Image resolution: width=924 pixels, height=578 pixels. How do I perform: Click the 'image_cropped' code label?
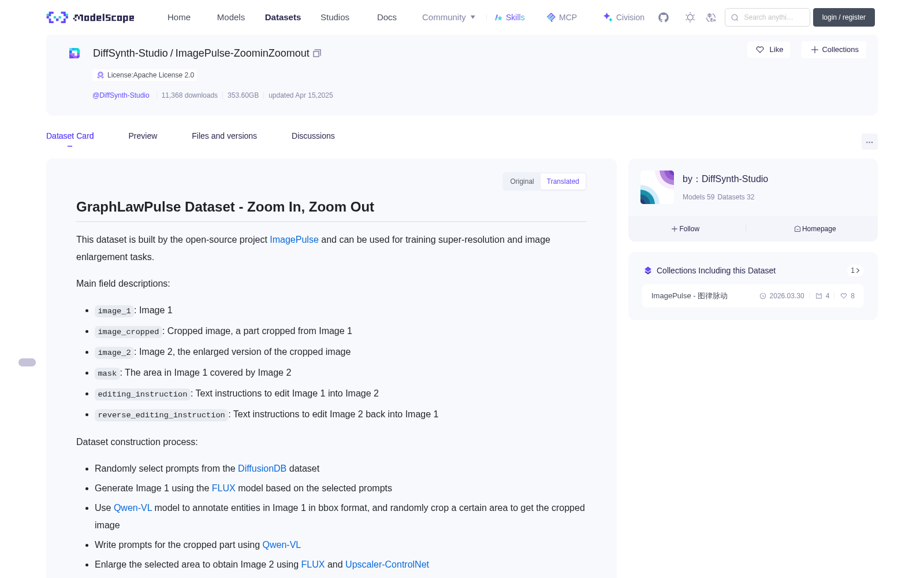128,332
